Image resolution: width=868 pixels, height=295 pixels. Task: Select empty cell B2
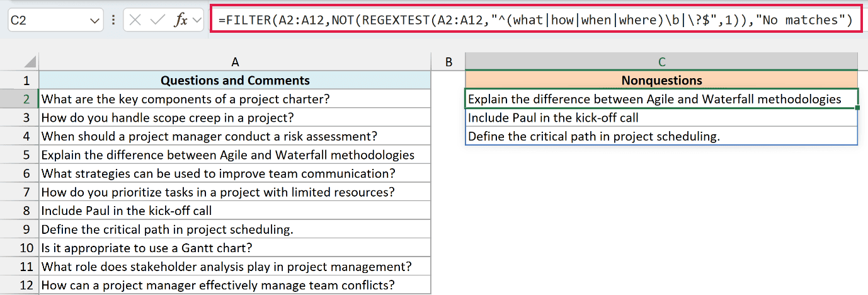click(448, 99)
